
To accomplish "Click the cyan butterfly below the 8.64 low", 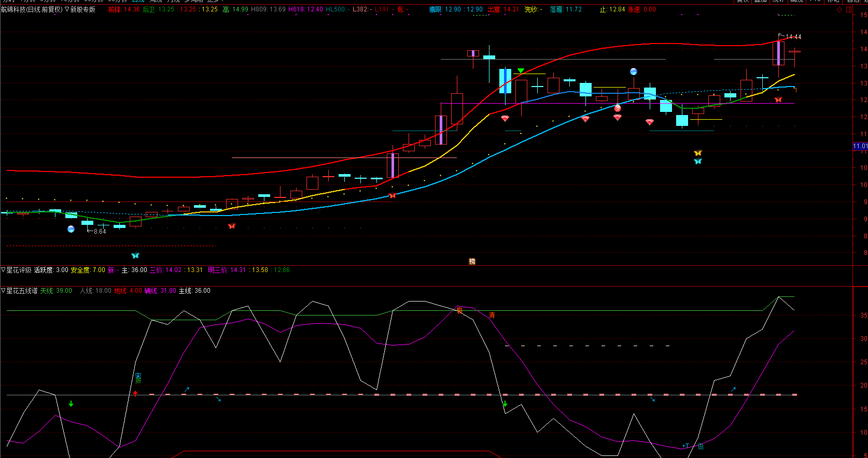I will pyautogui.click(x=135, y=255).
